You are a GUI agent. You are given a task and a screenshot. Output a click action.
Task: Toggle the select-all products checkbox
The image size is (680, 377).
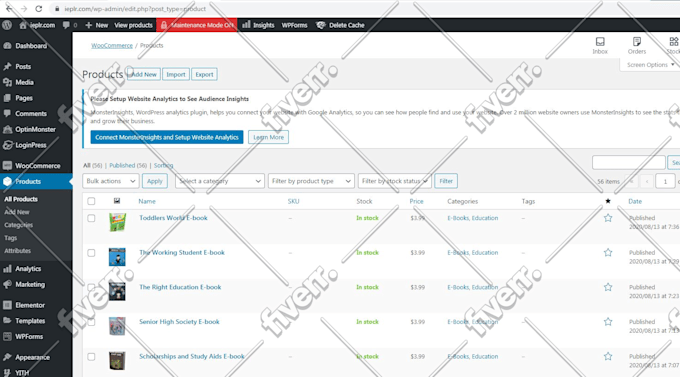tap(91, 201)
